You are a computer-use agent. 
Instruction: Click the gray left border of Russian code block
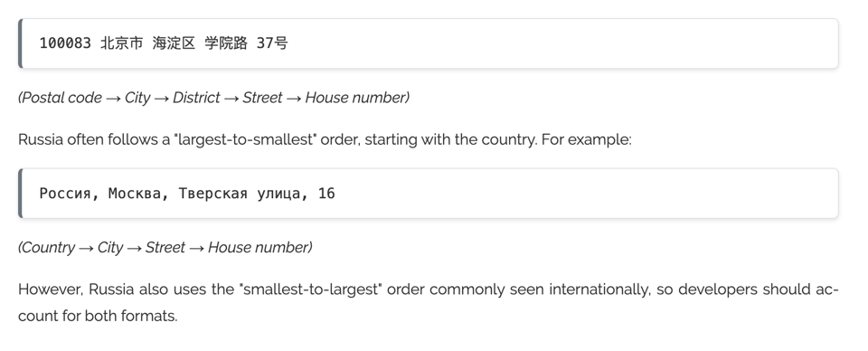[x=21, y=194]
